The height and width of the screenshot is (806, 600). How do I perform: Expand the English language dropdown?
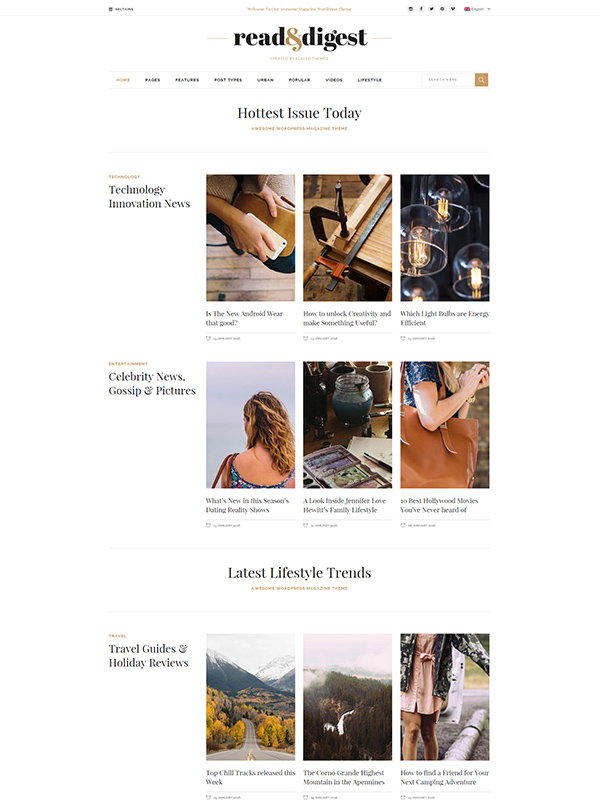(x=477, y=9)
